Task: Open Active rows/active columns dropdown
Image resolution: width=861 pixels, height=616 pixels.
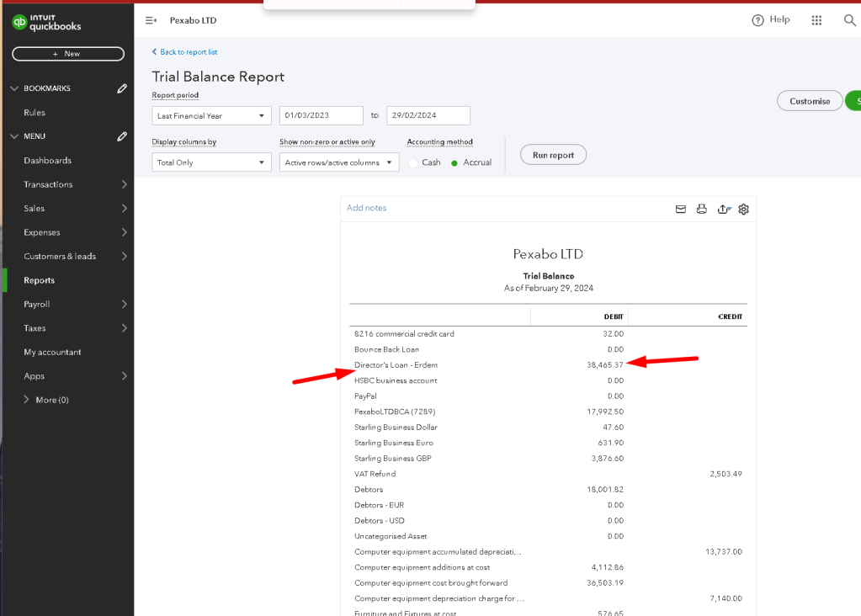Action: click(339, 162)
